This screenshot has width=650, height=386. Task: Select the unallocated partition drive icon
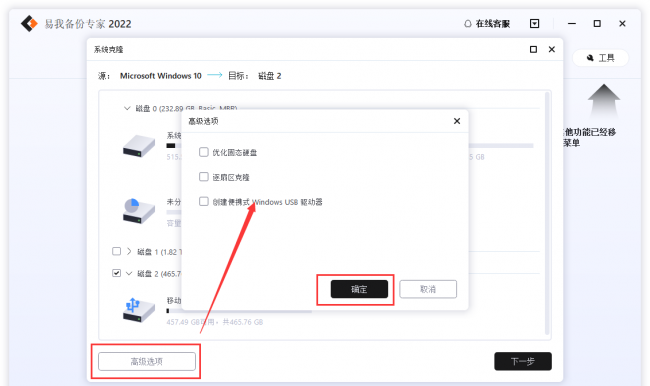[139, 211]
